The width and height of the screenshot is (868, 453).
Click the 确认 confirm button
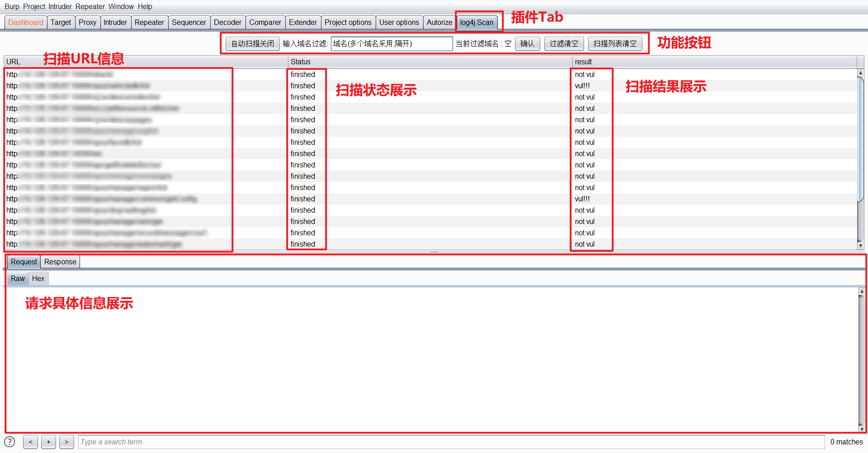click(527, 44)
